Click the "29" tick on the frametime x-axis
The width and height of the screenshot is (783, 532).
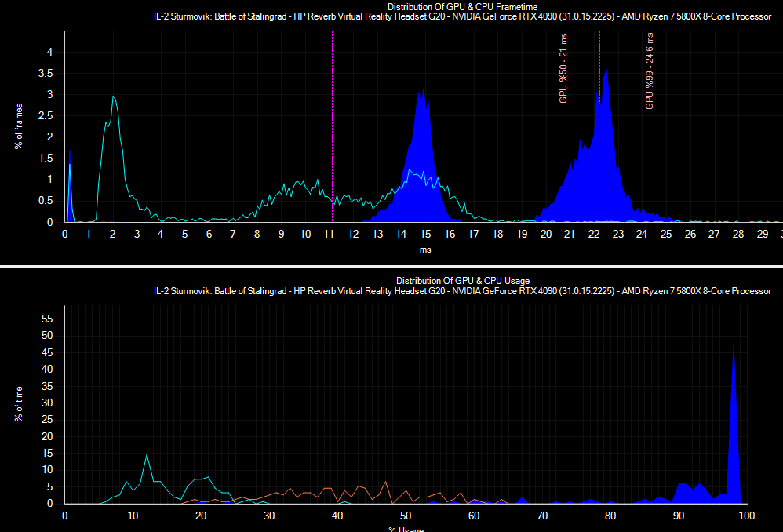coord(762,234)
